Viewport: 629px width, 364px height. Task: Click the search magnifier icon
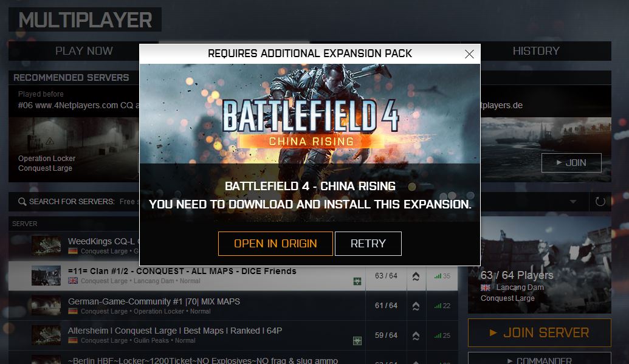[22, 202]
